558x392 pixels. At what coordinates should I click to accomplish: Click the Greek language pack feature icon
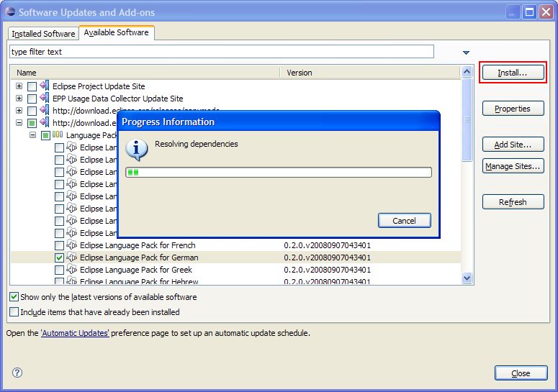(x=72, y=270)
